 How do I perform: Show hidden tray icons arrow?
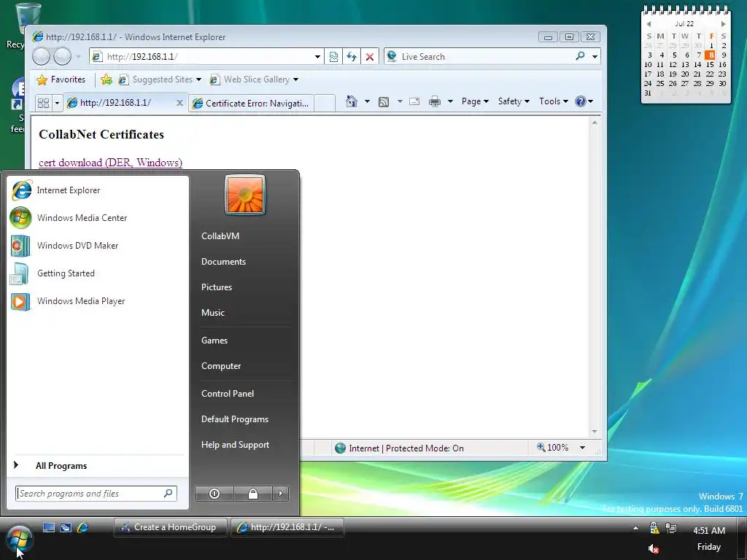pyautogui.click(x=635, y=528)
